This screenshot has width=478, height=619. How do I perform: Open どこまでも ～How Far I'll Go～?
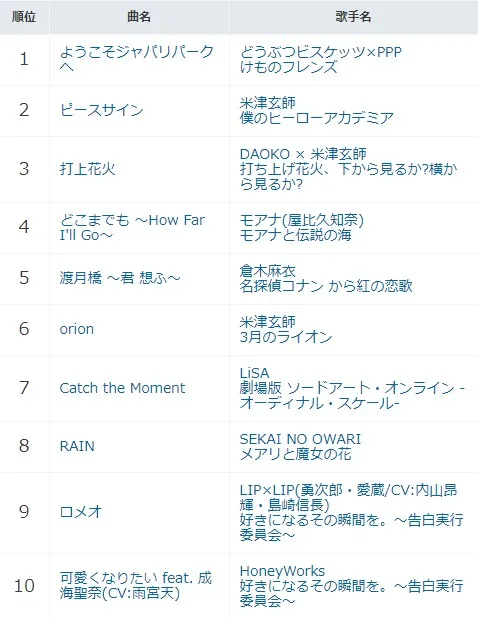pyautogui.click(x=132, y=227)
